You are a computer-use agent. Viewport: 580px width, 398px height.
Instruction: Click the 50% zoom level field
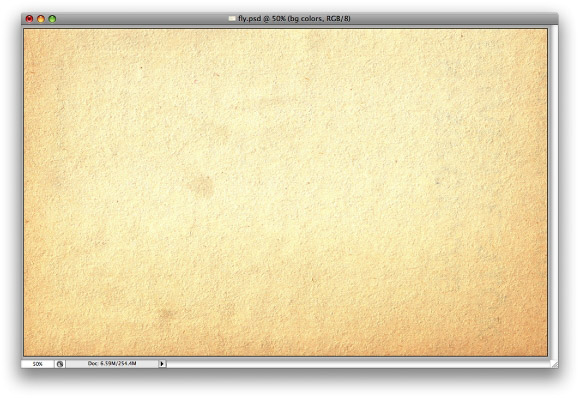38,364
